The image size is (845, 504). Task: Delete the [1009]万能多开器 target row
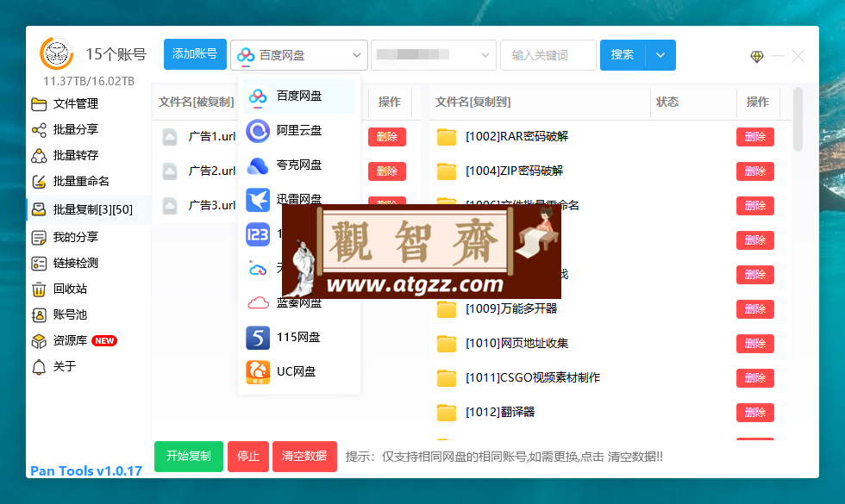(755, 309)
